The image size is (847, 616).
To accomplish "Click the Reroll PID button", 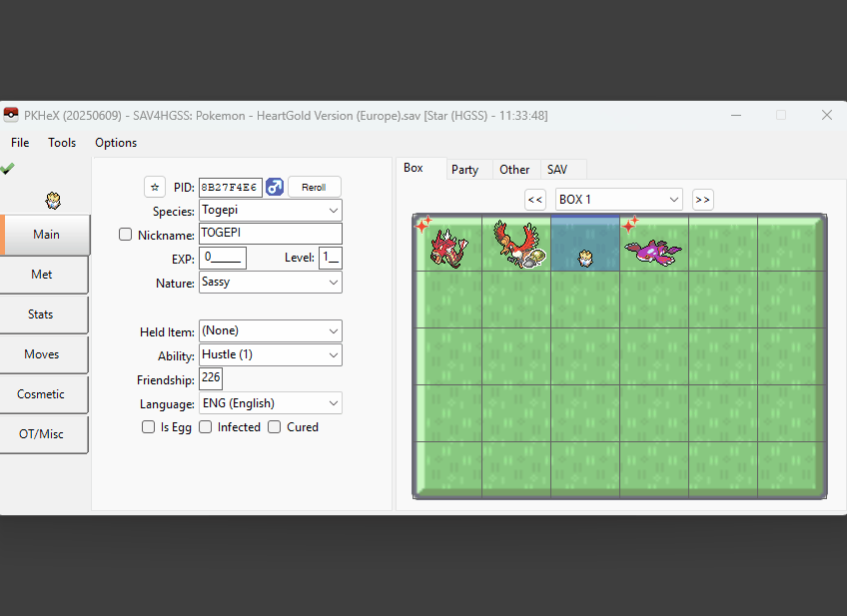I will (314, 188).
